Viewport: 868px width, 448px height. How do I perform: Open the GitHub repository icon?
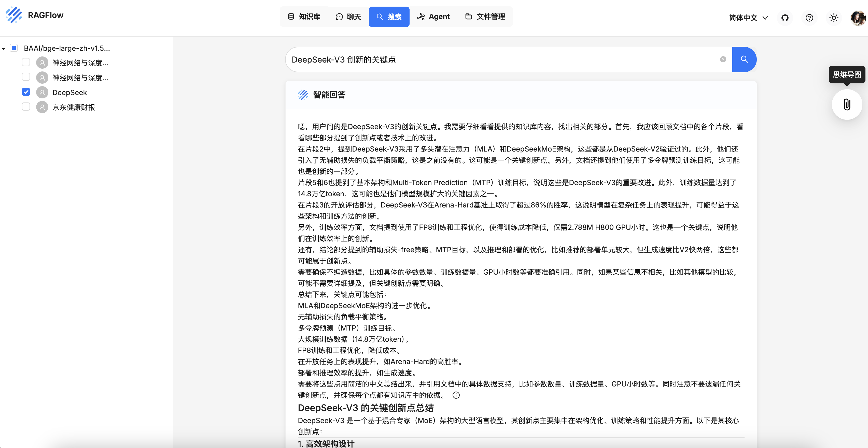(x=785, y=18)
